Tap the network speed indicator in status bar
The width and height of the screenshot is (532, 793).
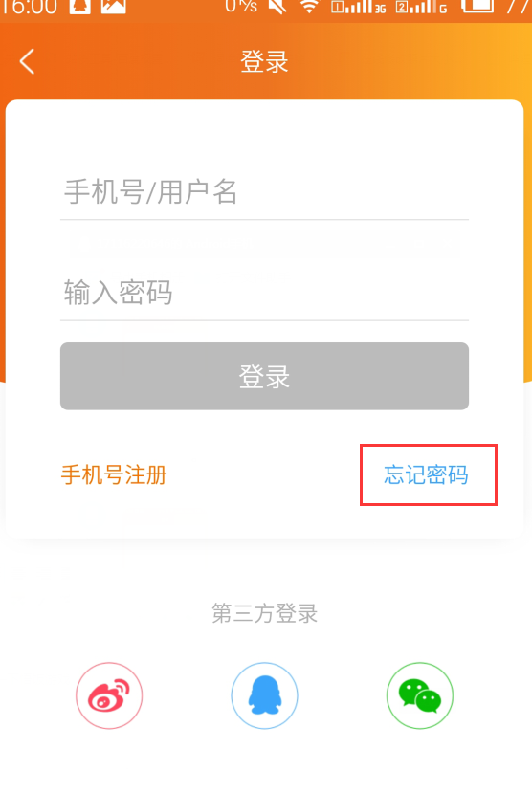[242, 6]
